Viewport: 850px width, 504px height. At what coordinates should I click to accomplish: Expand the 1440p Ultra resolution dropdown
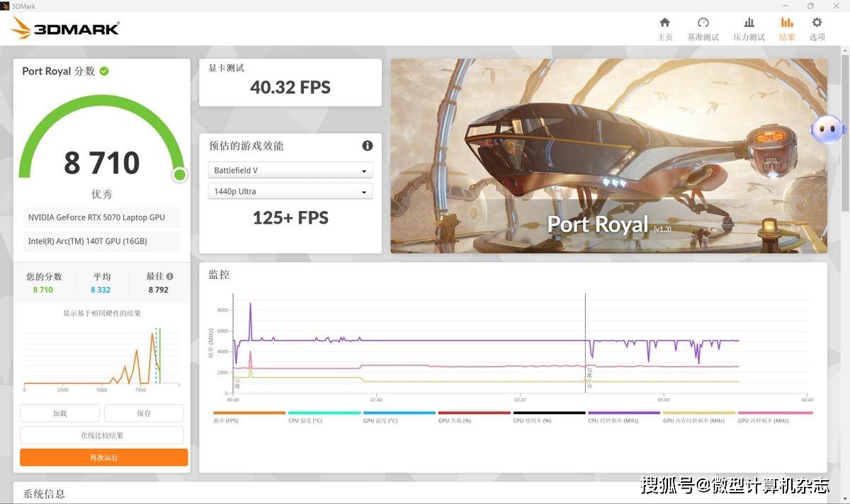point(290,191)
